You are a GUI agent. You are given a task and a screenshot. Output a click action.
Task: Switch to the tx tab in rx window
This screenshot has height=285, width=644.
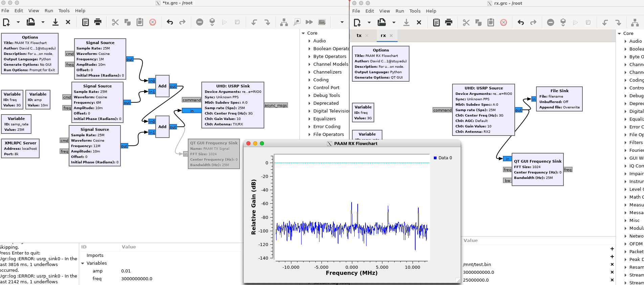tap(359, 36)
